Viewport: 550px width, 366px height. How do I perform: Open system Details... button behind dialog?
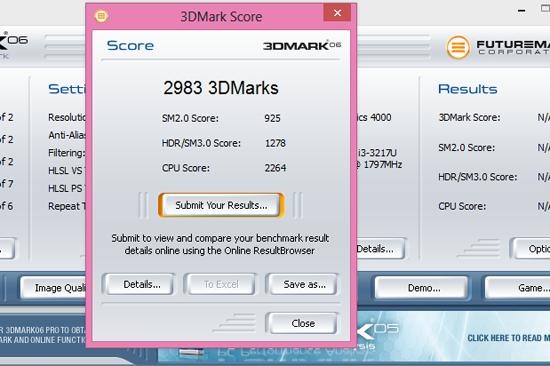pyautogui.click(x=381, y=249)
